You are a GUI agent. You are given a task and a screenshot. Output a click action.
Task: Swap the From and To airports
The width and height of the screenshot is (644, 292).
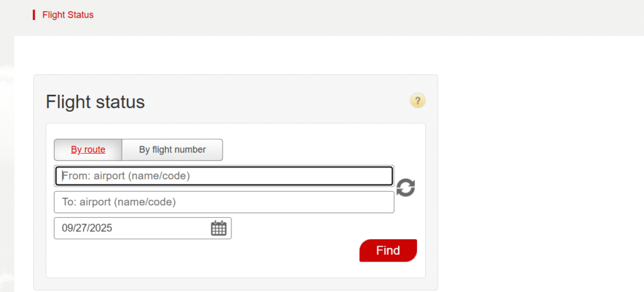coord(406,187)
